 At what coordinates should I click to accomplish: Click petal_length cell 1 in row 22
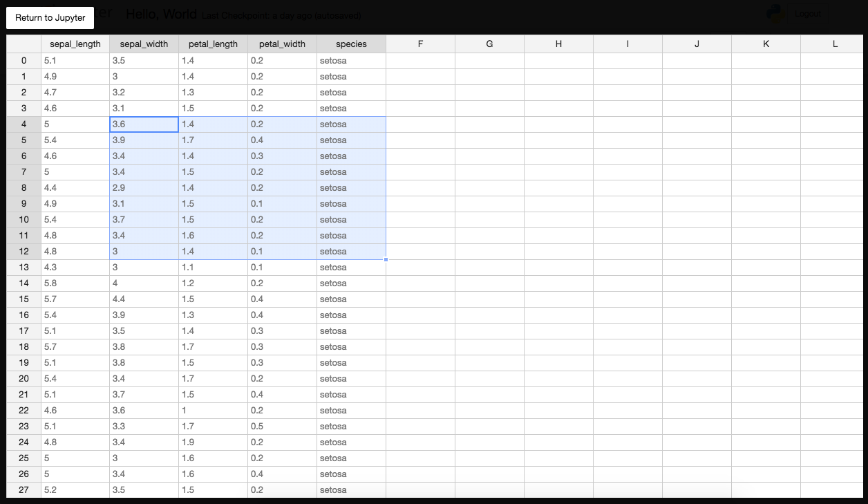[x=214, y=411]
